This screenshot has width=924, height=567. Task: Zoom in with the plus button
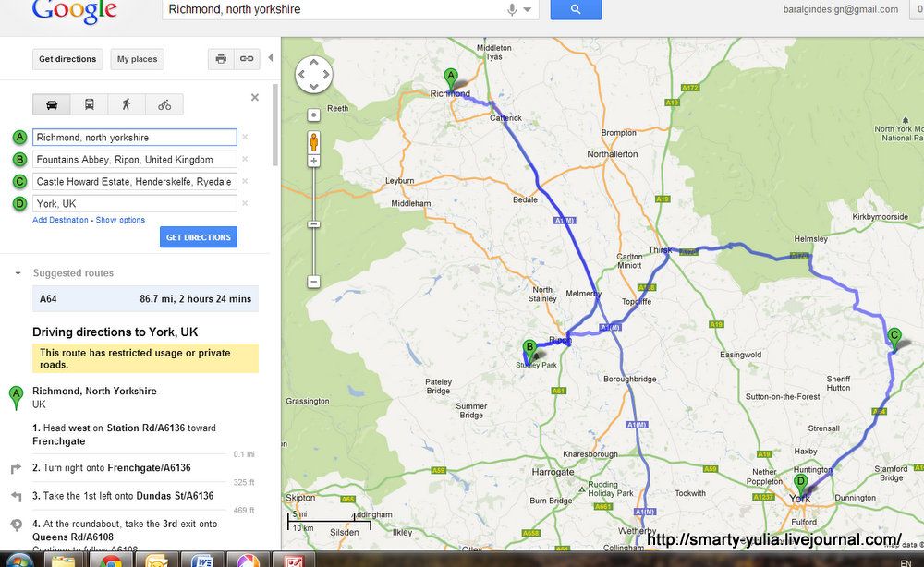click(x=313, y=161)
